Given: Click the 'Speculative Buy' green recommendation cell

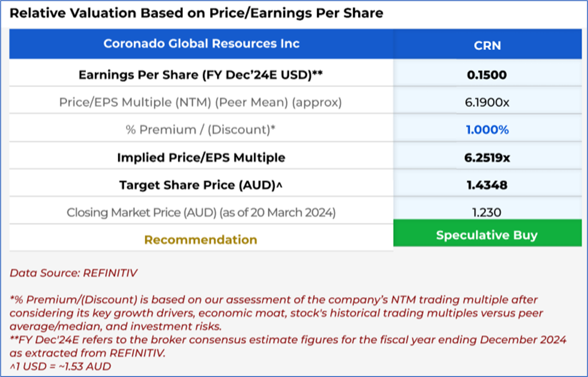Looking at the screenshot, I should click(487, 235).
